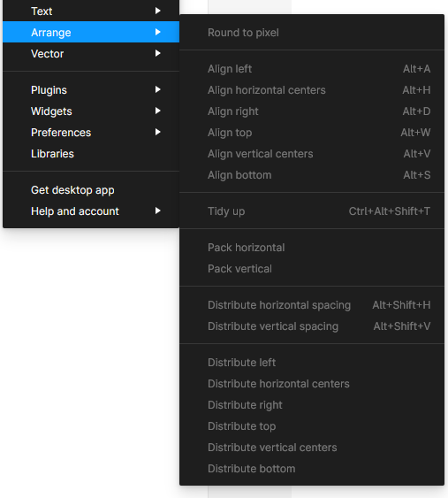Image resolution: width=448 pixels, height=498 pixels.
Task: Choose Pack vertical
Action: 312,269
